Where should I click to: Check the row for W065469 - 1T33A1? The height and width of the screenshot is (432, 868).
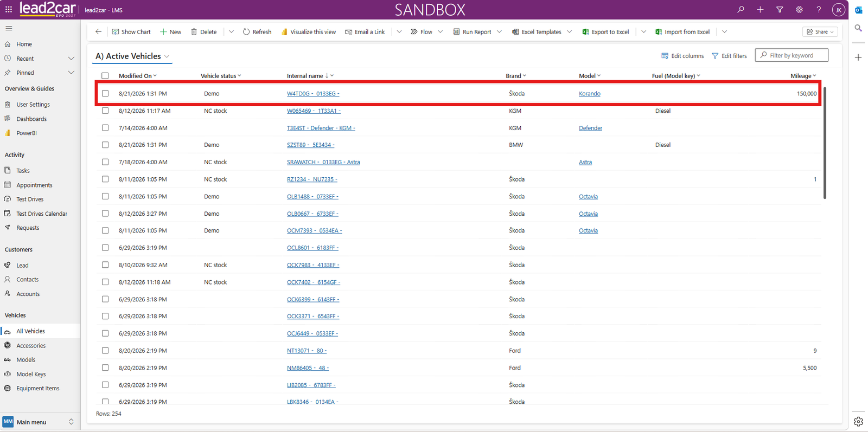point(105,111)
